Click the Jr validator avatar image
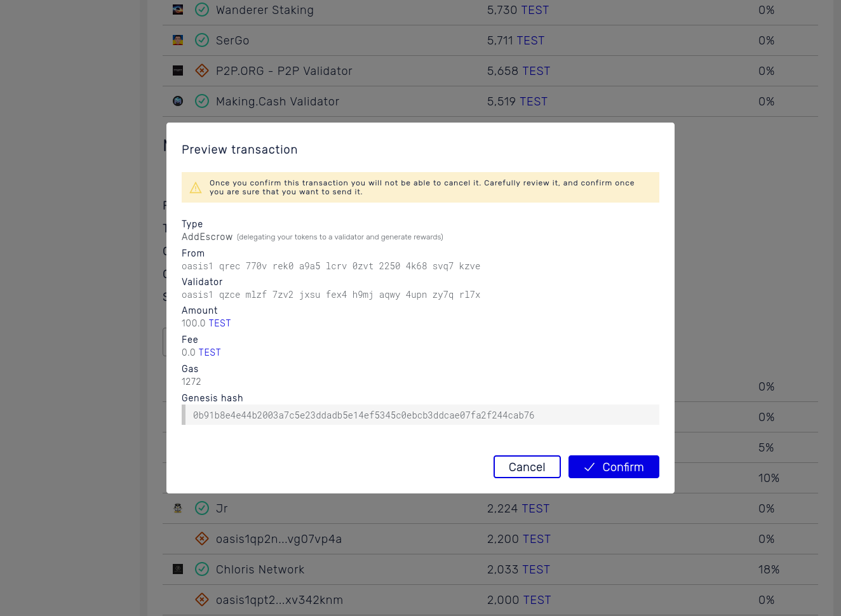 tap(177, 508)
